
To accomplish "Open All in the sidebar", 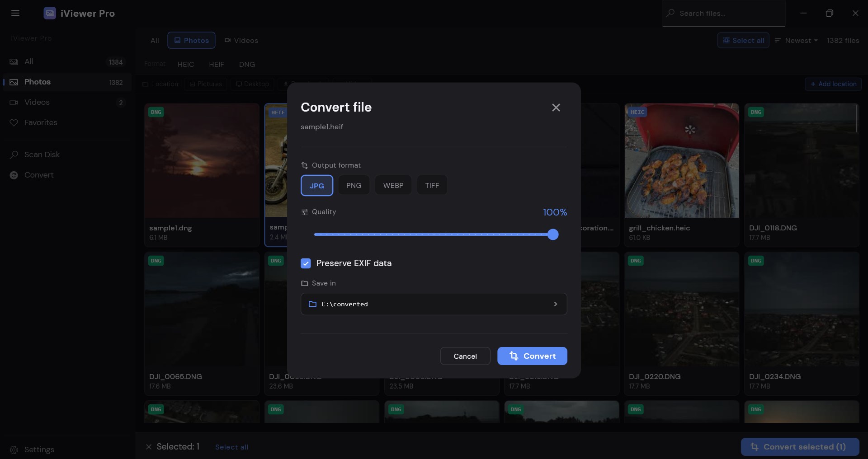I will (x=66, y=61).
